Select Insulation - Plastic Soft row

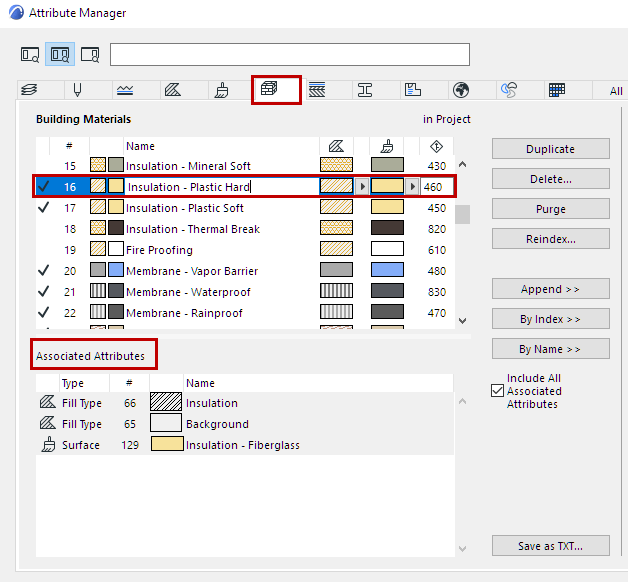click(245, 208)
